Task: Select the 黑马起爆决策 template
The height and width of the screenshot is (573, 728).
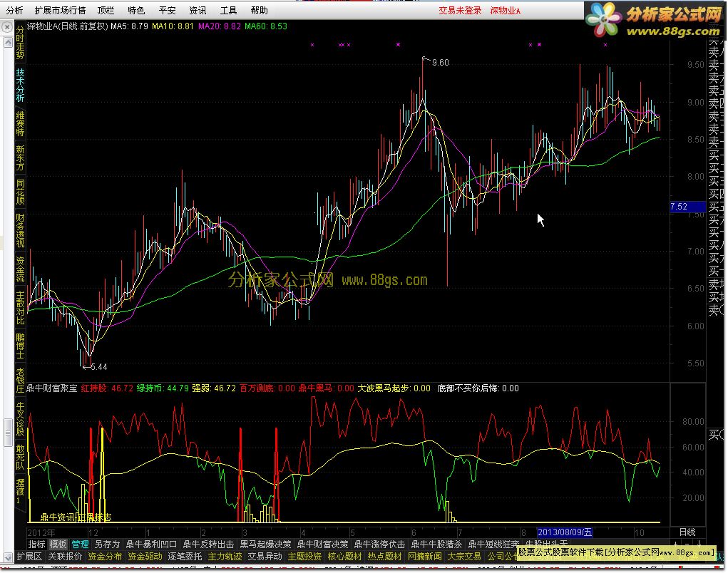Action: [x=265, y=544]
